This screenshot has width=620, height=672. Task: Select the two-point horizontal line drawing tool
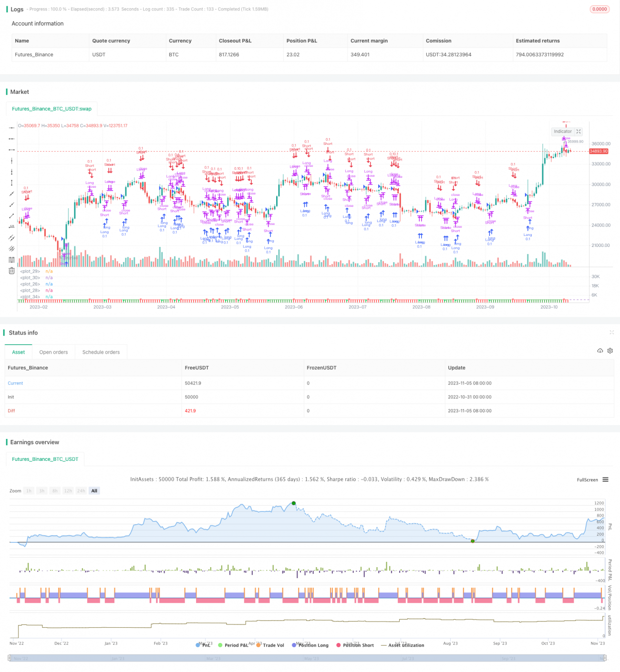tap(11, 139)
